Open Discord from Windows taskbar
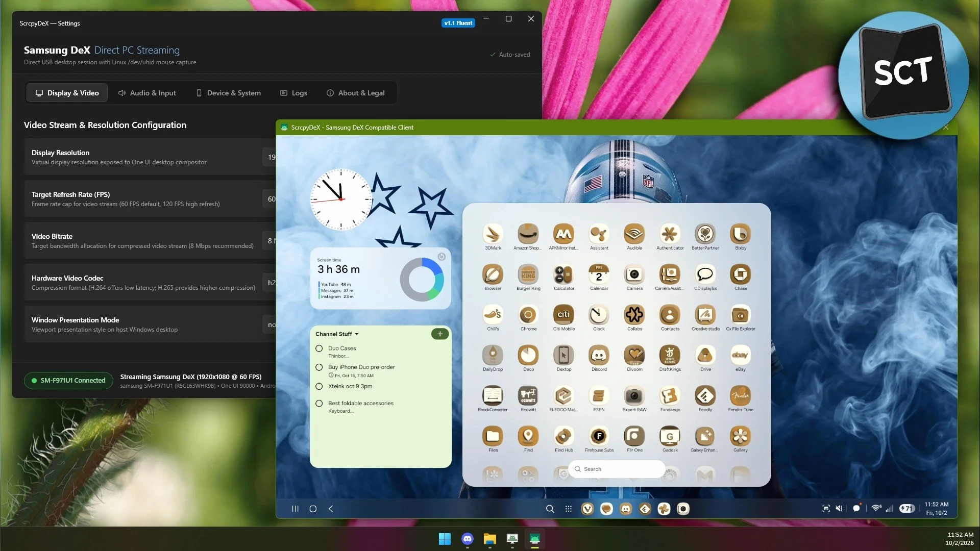This screenshot has width=980, height=551. point(467,539)
